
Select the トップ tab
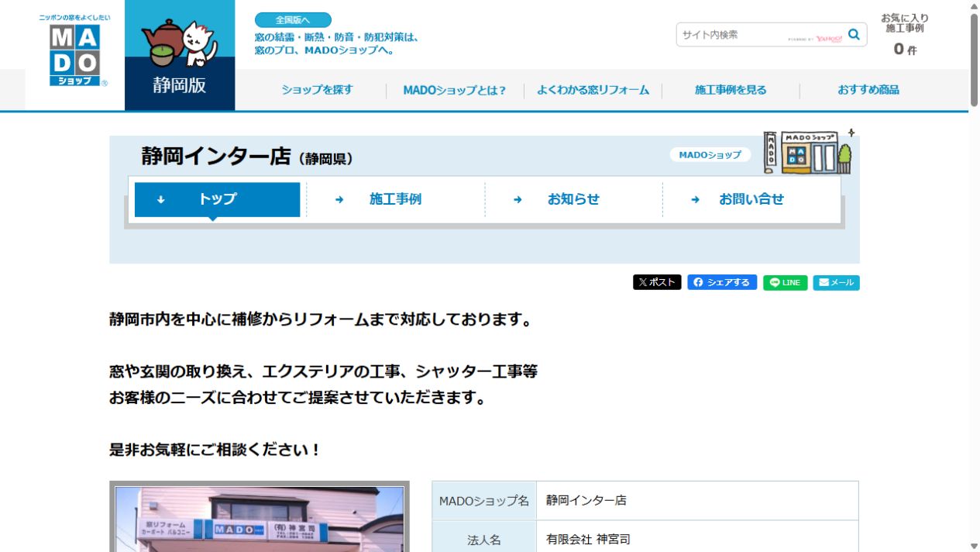[217, 199]
